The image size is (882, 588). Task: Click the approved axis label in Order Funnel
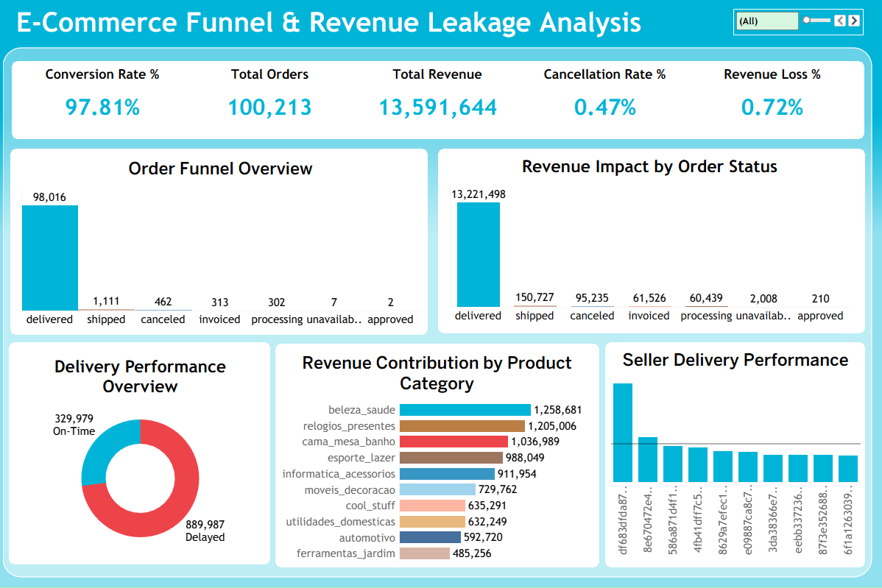click(390, 319)
